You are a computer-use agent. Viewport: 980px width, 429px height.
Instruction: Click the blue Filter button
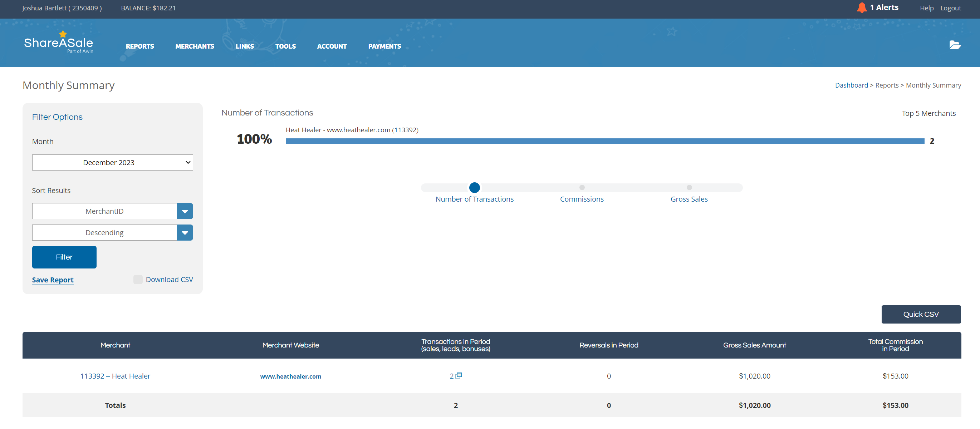pyautogui.click(x=64, y=257)
